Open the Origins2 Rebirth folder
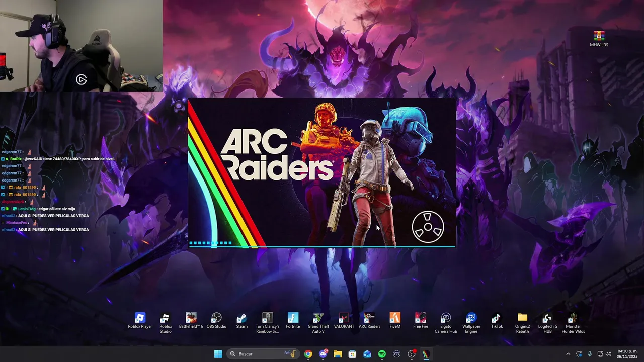 522,323
